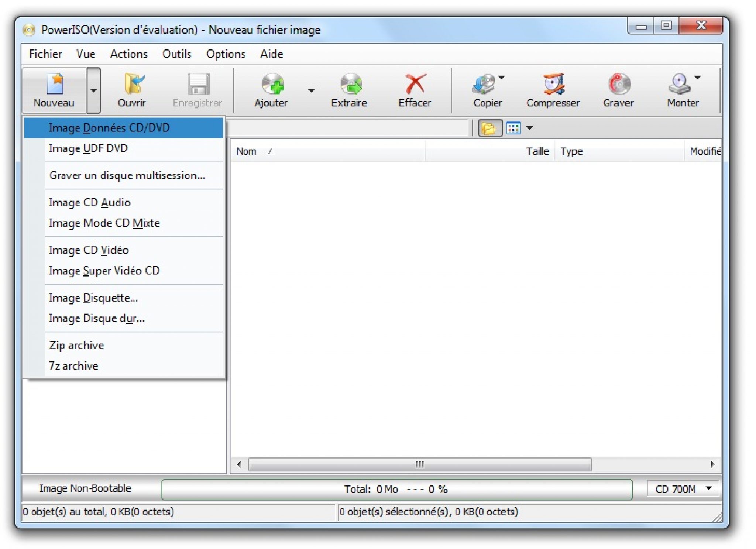Sort by the Modifié column header
This screenshot has height=549, width=756.
pyautogui.click(x=704, y=151)
